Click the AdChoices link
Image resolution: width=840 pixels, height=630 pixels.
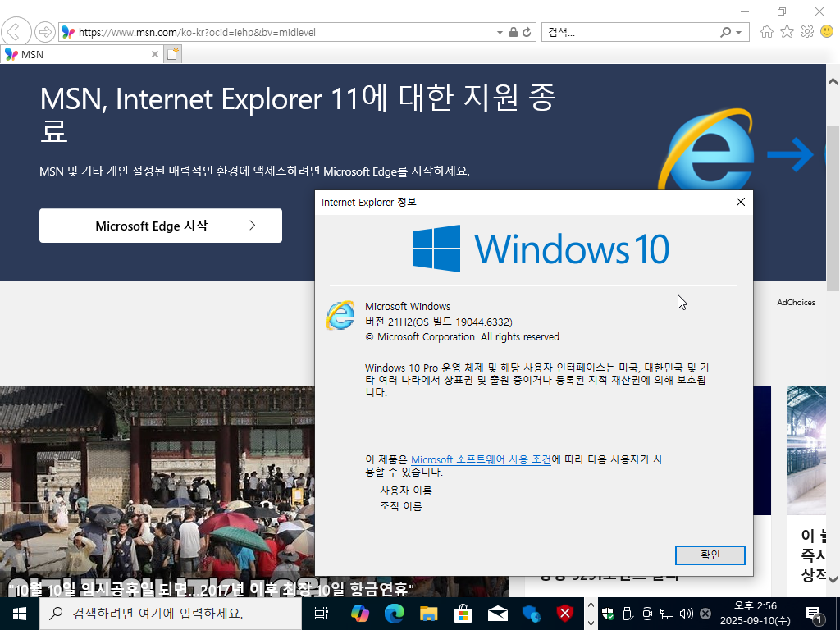pyautogui.click(x=796, y=303)
